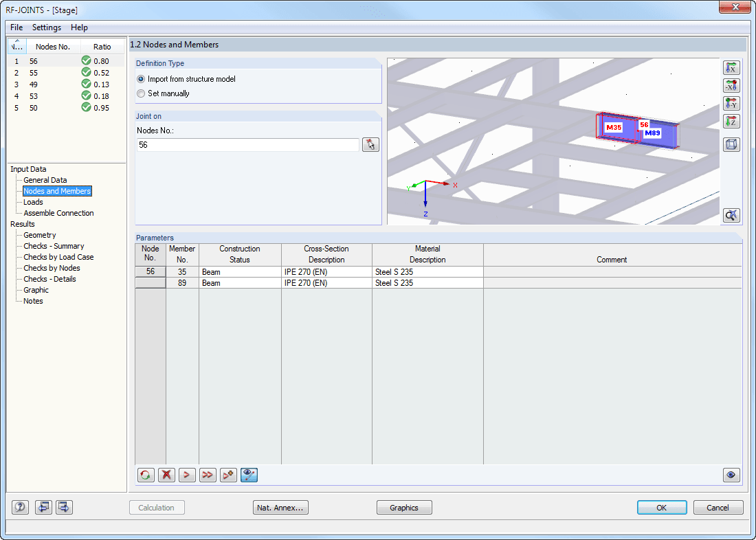Click Steel S 235 cell for member 89
The height and width of the screenshot is (540, 756).
(427, 283)
